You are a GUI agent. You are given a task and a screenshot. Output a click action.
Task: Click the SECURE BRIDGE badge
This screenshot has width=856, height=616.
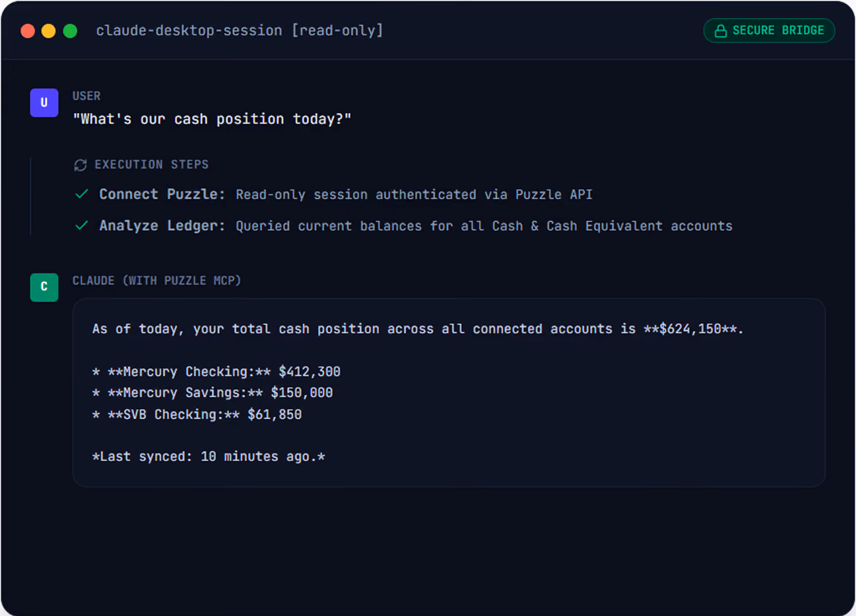coord(769,31)
